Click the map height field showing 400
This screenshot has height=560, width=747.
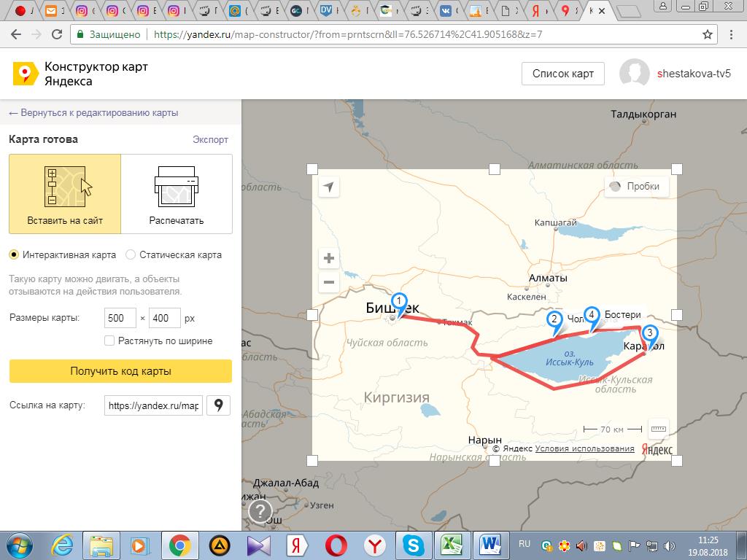click(x=165, y=318)
